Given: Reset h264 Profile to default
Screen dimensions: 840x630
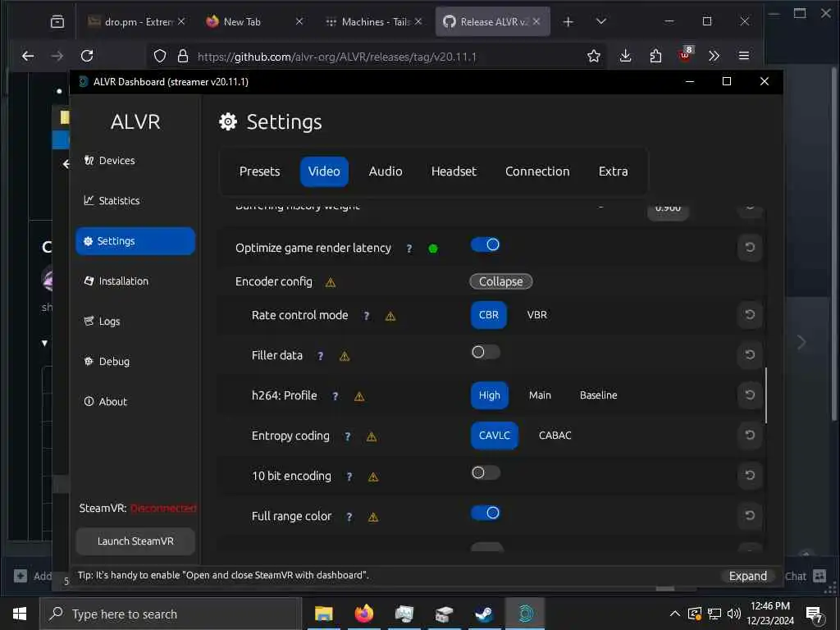Looking at the screenshot, I should point(750,395).
